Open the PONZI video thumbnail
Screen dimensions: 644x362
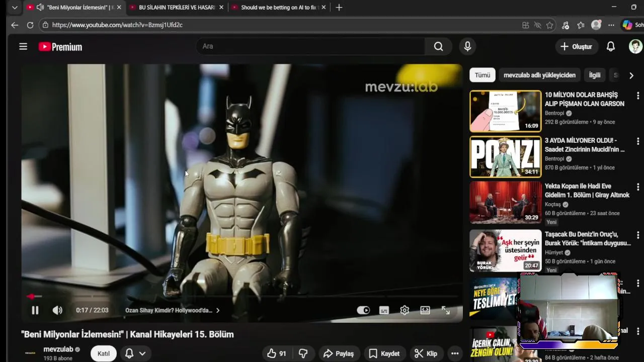[506, 157]
